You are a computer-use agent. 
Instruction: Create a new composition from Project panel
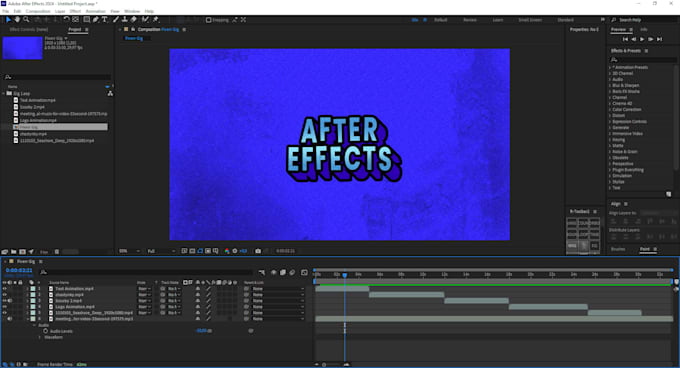click(x=23, y=251)
